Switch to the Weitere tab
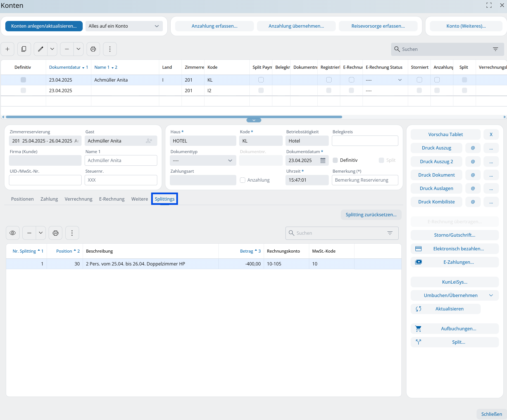This screenshot has width=507, height=420. [140, 199]
